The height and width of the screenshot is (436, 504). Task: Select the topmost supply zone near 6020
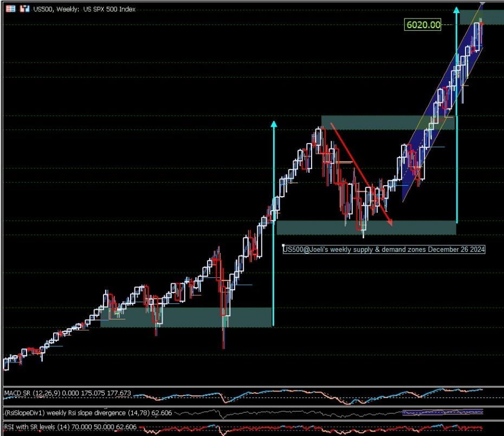[493, 17]
